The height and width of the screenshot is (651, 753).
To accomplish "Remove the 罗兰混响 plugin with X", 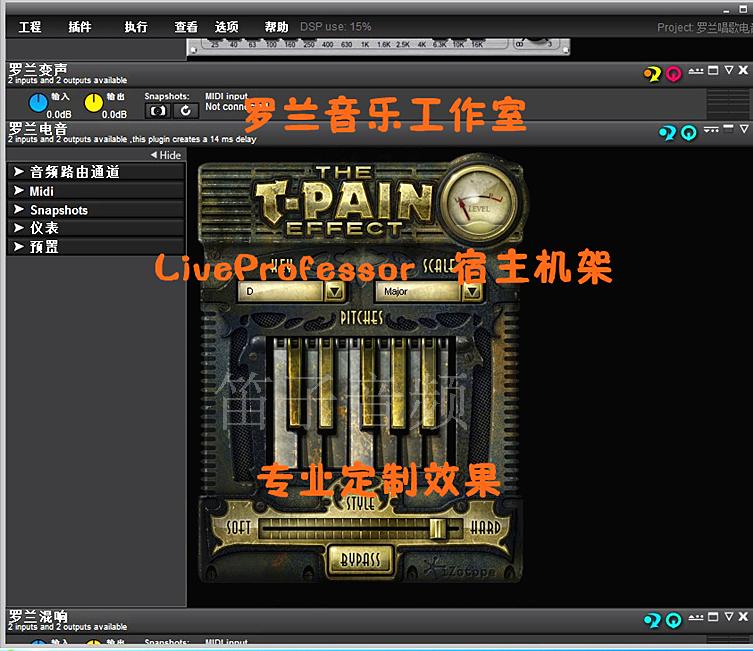I will 743,616.
